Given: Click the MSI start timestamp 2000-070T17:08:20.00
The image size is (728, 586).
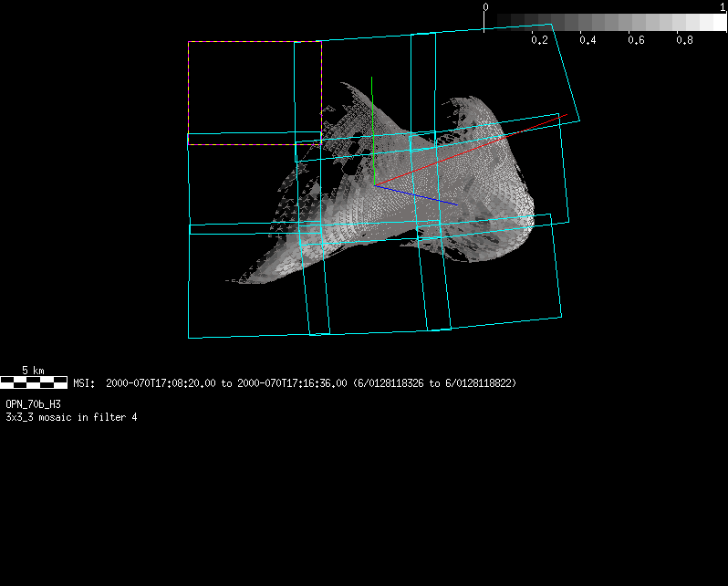Looking at the screenshot, I should [161, 383].
